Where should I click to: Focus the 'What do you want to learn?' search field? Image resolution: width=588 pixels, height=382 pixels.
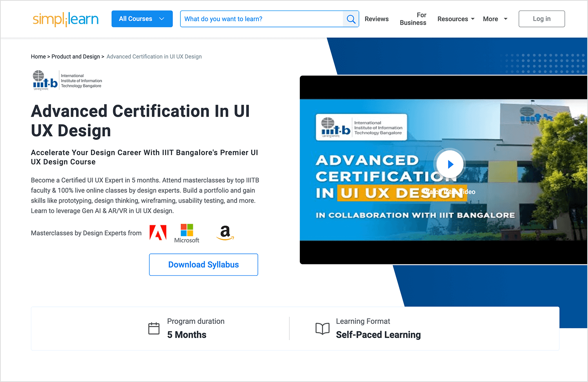point(261,19)
